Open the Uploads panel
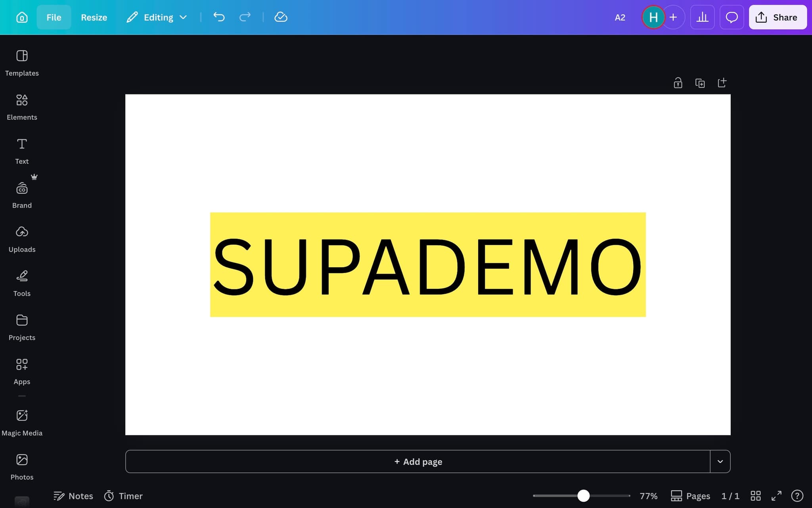The width and height of the screenshot is (812, 508). (x=22, y=239)
